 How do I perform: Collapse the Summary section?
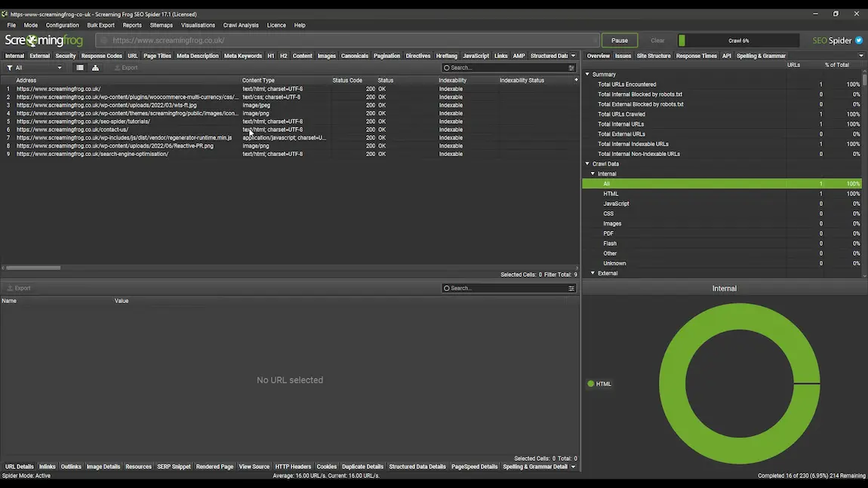pos(587,75)
